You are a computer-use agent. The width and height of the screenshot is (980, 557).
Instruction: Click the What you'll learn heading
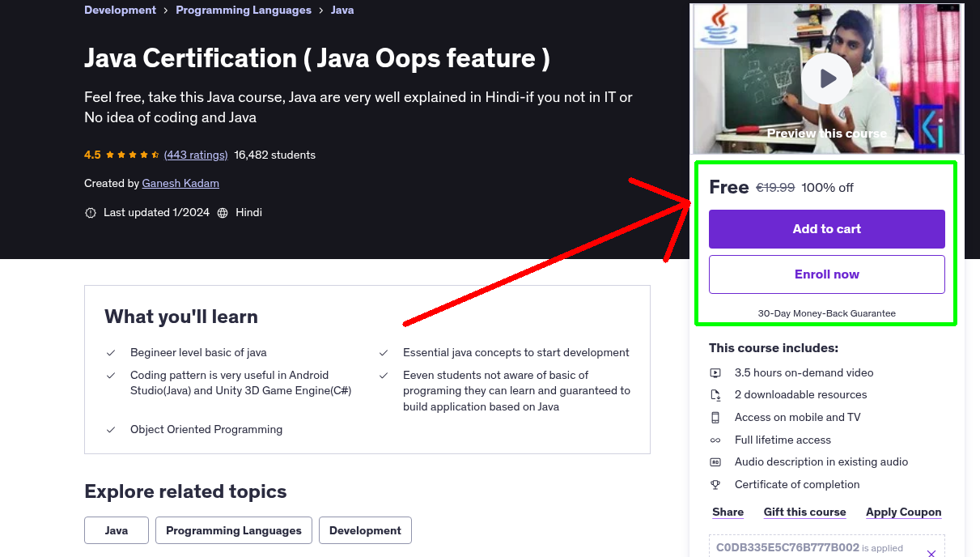click(181, 317)
